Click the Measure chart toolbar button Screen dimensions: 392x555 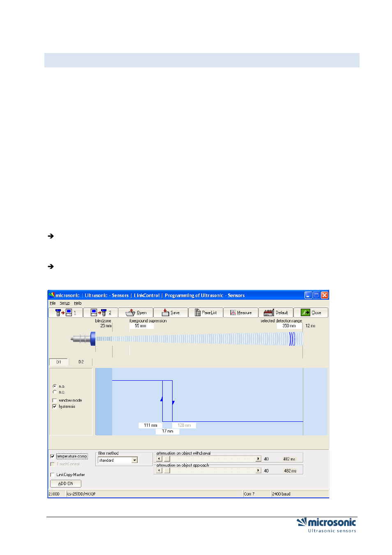pyautogui.click(x=241, y=312)
